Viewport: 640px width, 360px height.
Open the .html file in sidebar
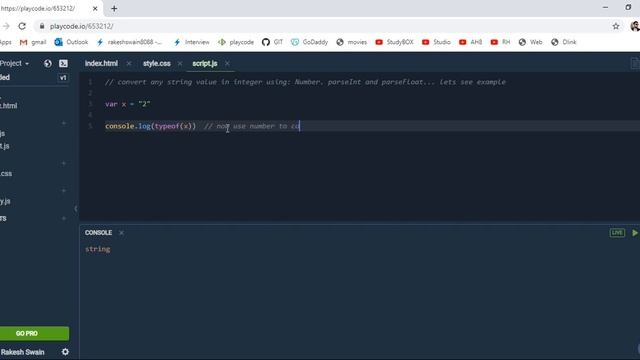pos(9,106)
